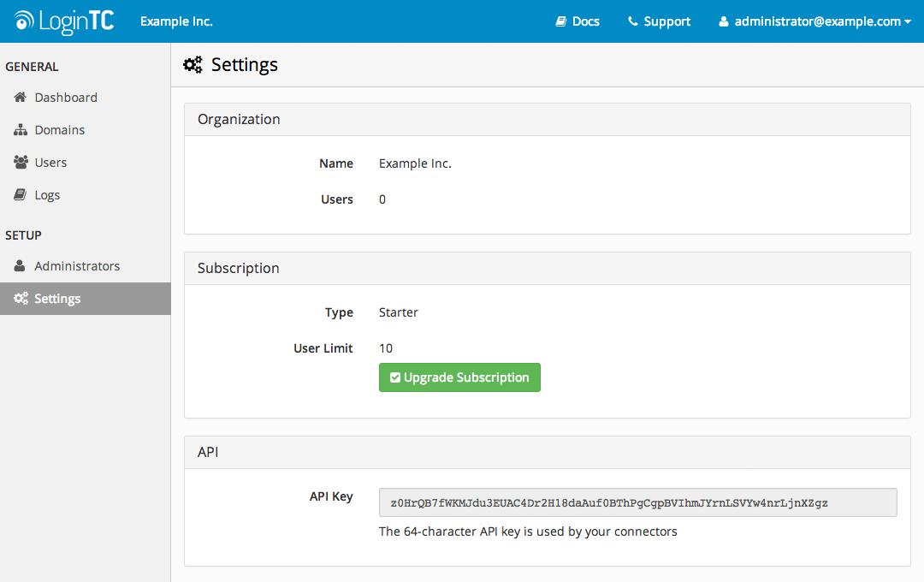Click the Support phone icon
924x582 pixels.
click(x=633, y=21)
